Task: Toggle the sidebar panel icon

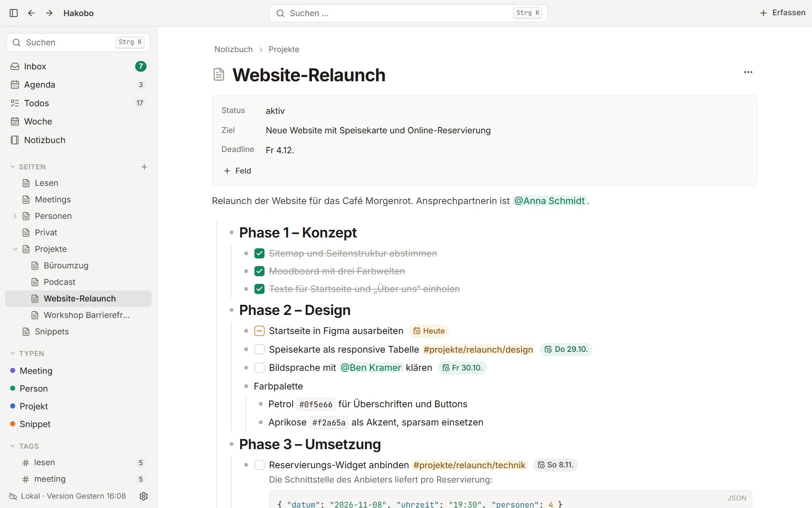Action: [x=14, y=13]
